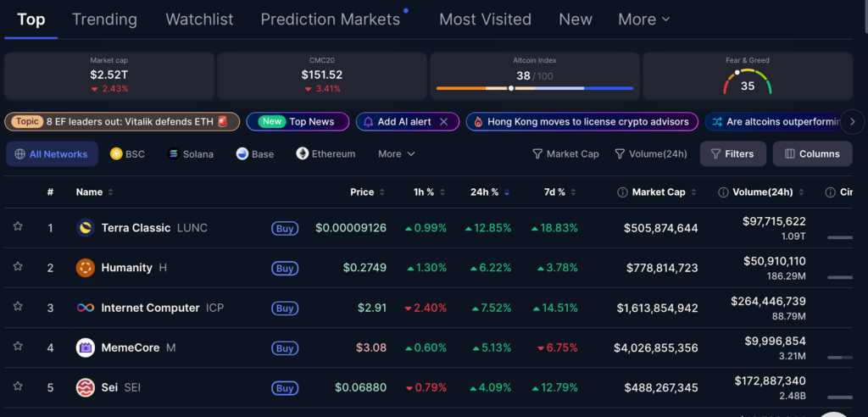Image resolution: width=868 pixels, height=417 pixels.
Task: Open the Top News chip
Action: [298, 122]
